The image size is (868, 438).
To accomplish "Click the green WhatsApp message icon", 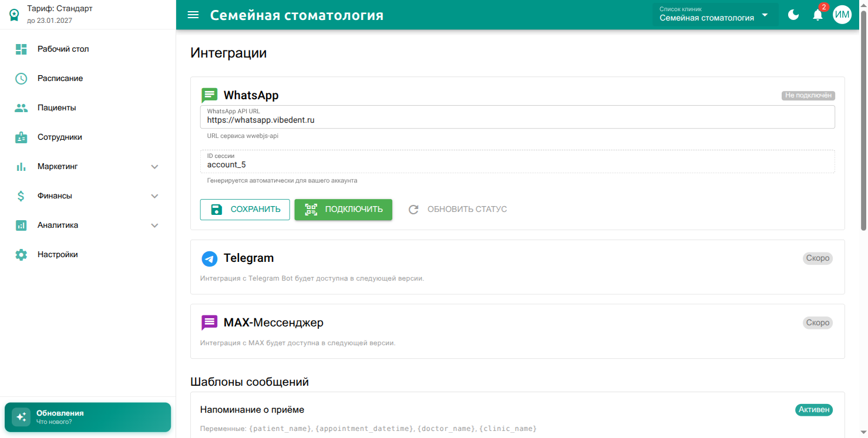I will coord(209,95).
